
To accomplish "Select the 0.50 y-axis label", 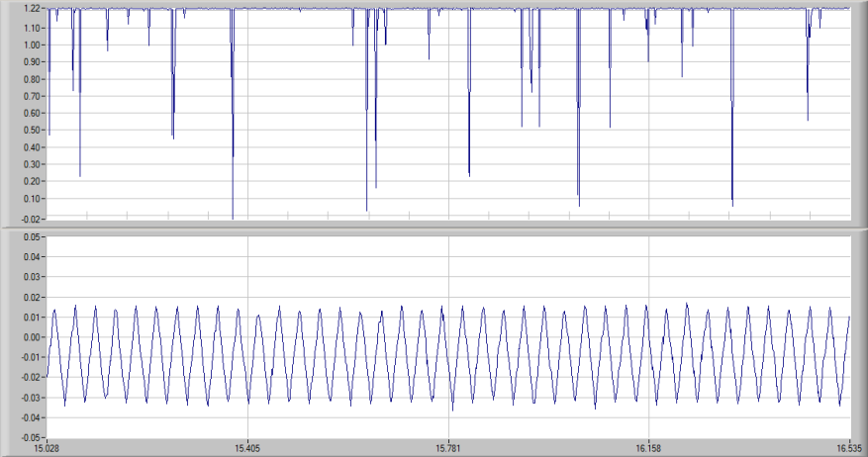I will 34,131.
